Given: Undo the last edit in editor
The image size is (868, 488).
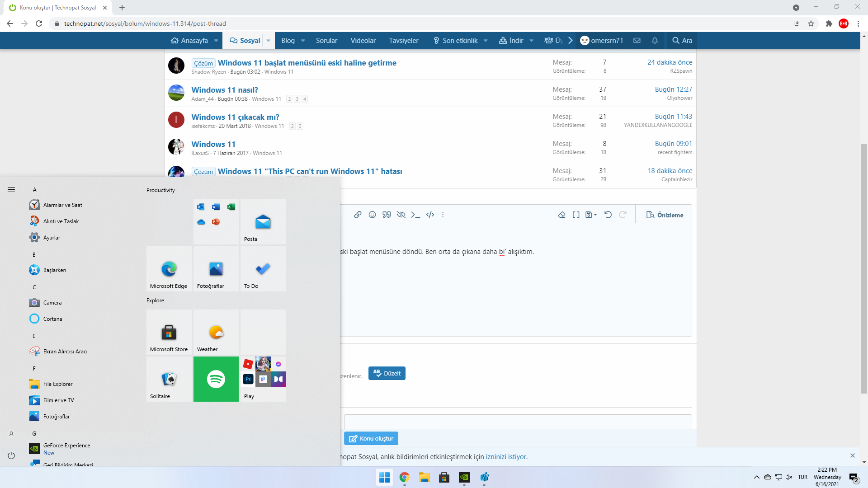Looking at the screenshot, I should (x=608, y=215).
